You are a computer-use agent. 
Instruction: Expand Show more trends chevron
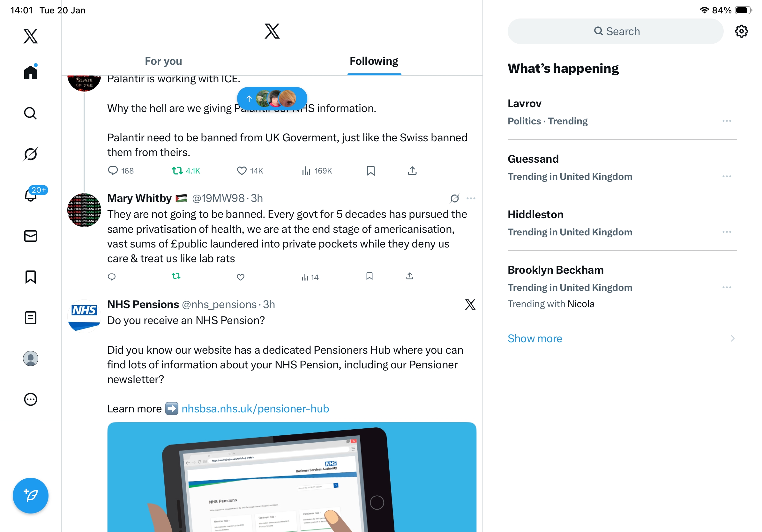tap(732, 338)
